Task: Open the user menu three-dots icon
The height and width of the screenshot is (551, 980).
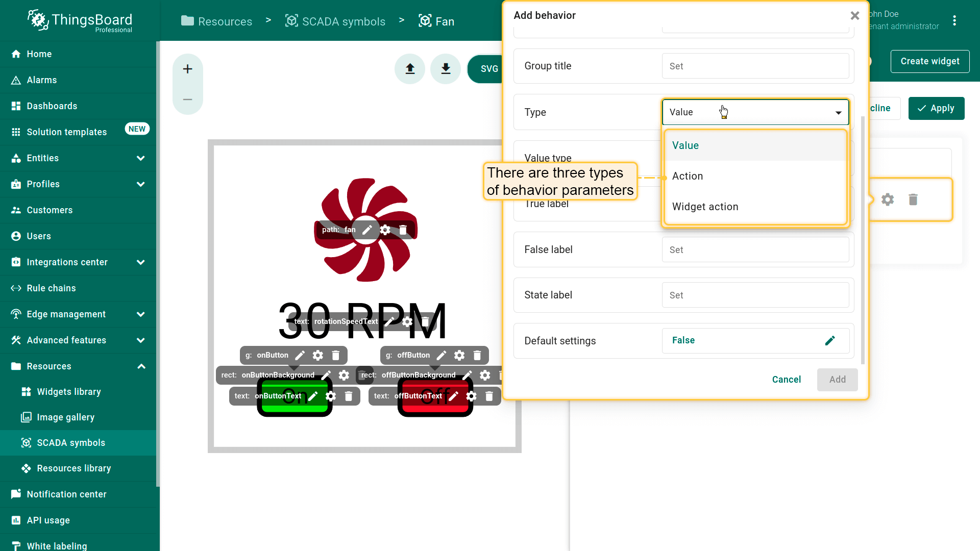Action: [x=954, y=20]
